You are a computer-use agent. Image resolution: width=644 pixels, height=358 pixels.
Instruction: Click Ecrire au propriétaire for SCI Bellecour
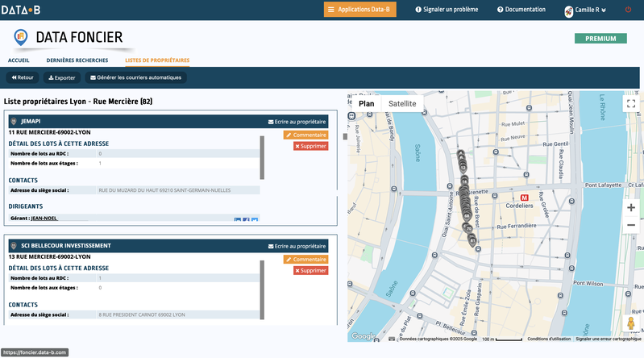click(x=297, y=246)
